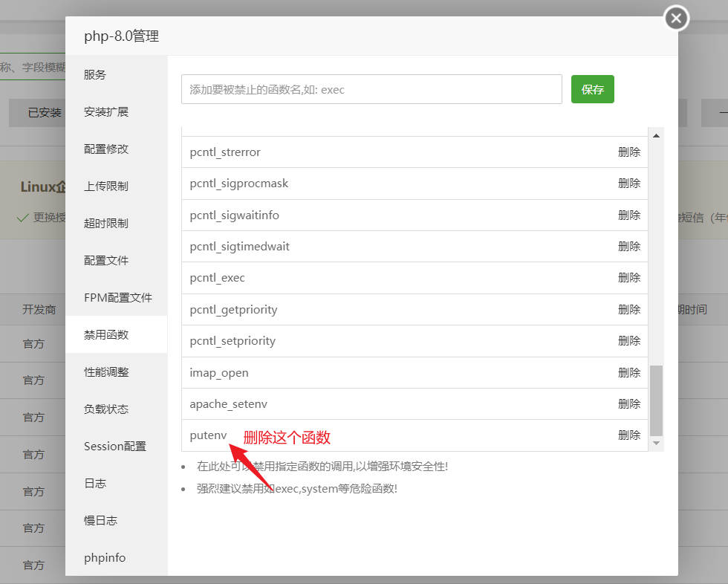Click the function list scrollbar
This screenshot has height=584, width=728.
coord(654,401)
